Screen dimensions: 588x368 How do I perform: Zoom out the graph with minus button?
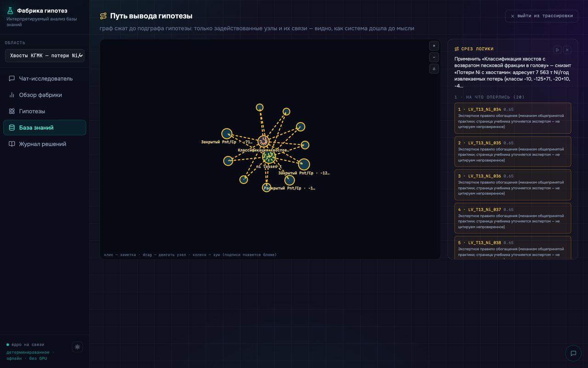coord(434,57)
